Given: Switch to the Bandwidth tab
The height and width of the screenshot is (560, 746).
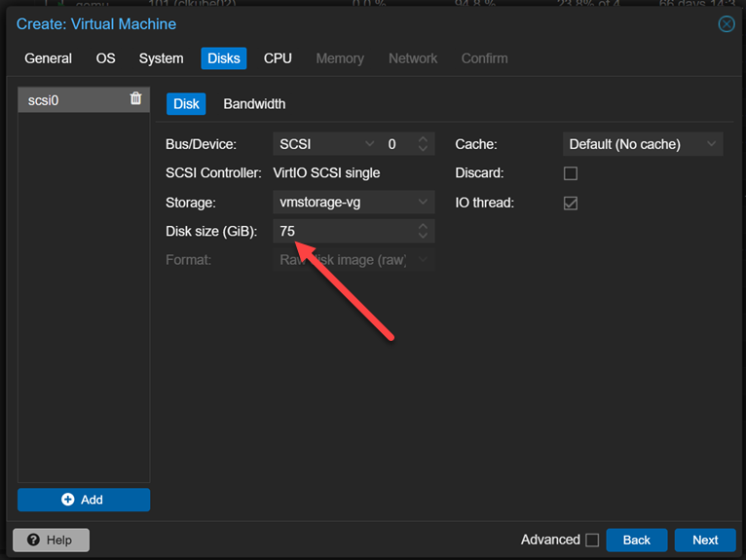Looking at the screenshot, I should coord(254,104).
